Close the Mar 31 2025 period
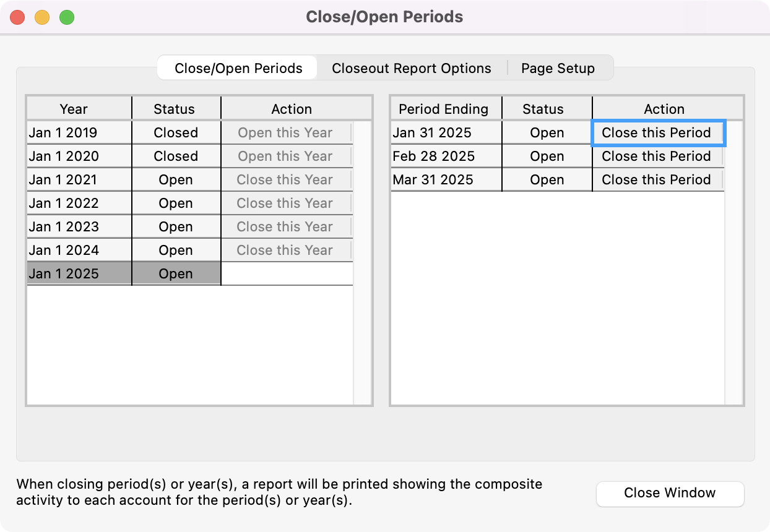Viewport: 770px width, 532px height. coord(657,180)
